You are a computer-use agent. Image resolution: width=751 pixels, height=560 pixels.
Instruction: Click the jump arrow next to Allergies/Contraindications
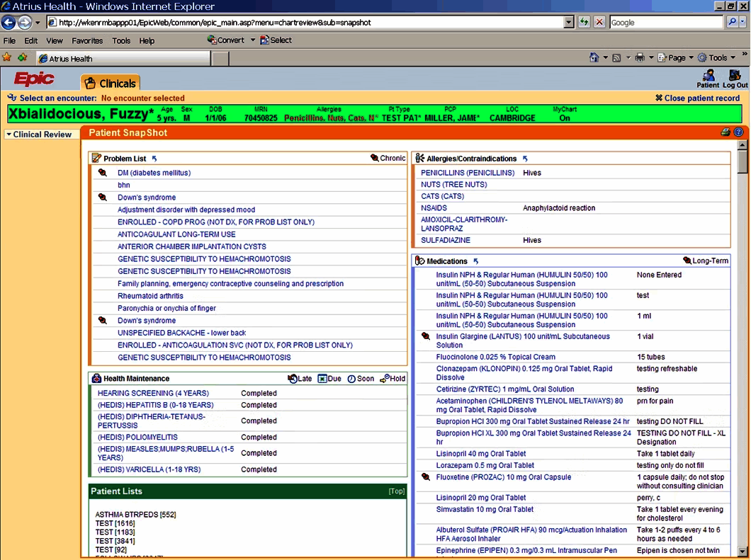click(x=525, y=159)
